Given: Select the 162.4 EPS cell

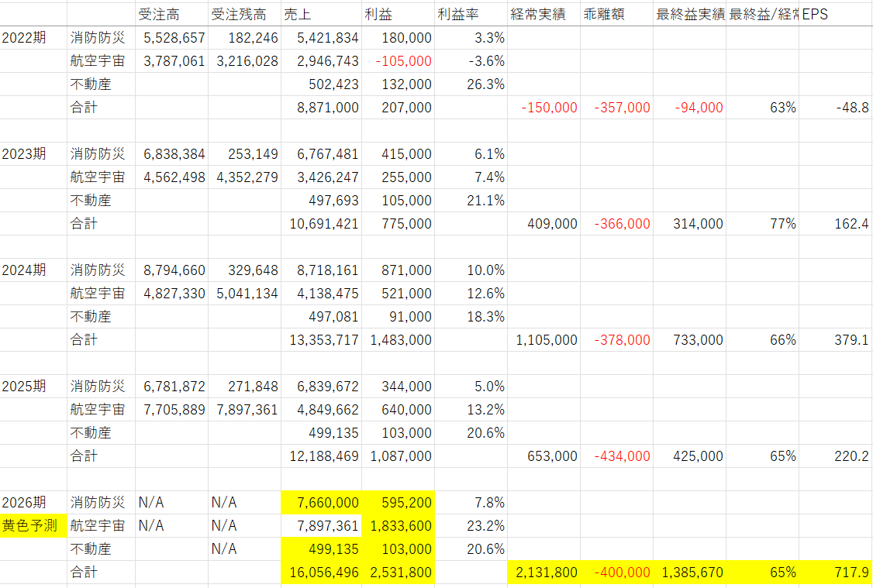Looking at the screenshot, I should coord(835,224).
